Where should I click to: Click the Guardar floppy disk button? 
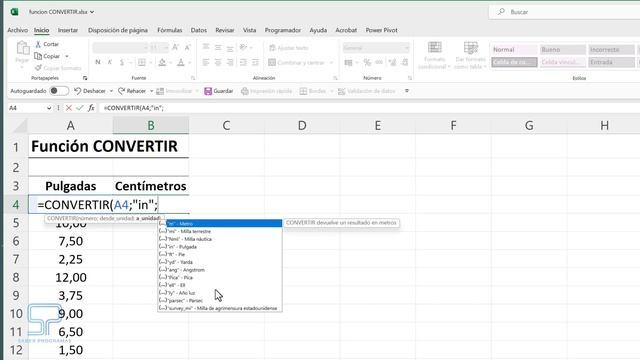pyautogui.click(x=219, y=91)
